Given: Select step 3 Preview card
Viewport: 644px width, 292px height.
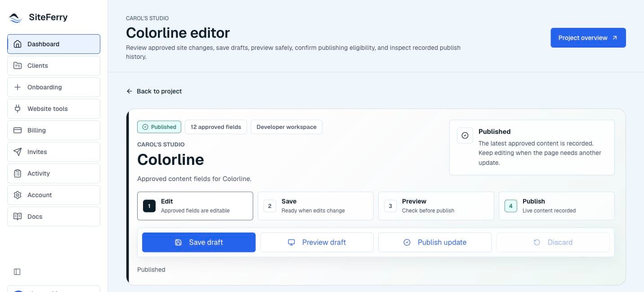Looking at the screenshot, I should pos(436,206).
